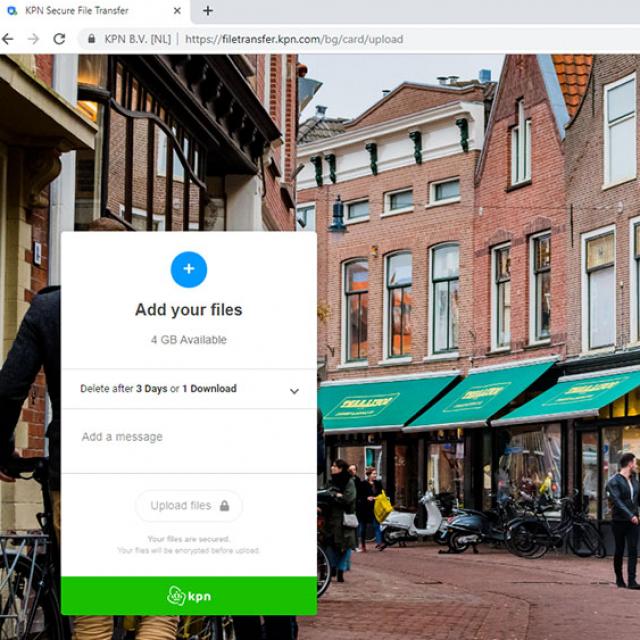Screen dimensions: 640x640
Task: Click the 'Add your files' heading
Action: pyautogui.click(x=188, y=310)
